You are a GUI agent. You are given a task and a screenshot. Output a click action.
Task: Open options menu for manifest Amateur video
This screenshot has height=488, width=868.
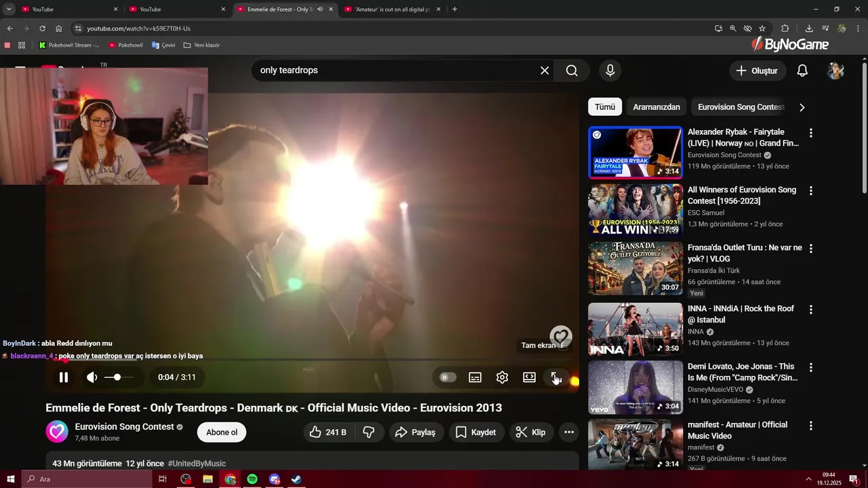point(810,426)
